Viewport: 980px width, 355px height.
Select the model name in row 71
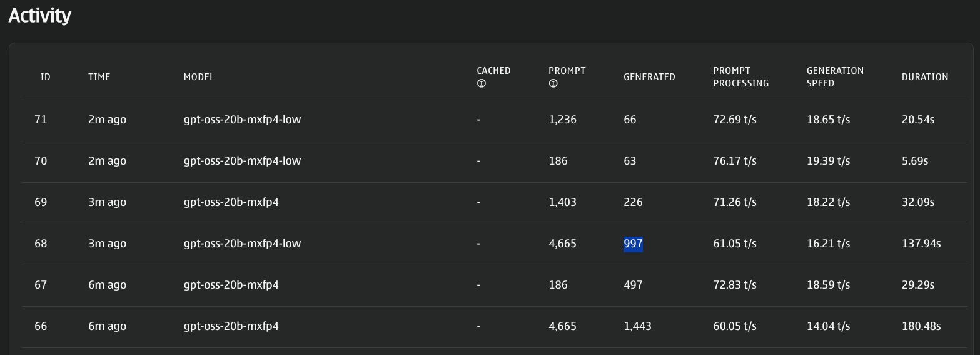pyautogui.click(x=242, y=120)
